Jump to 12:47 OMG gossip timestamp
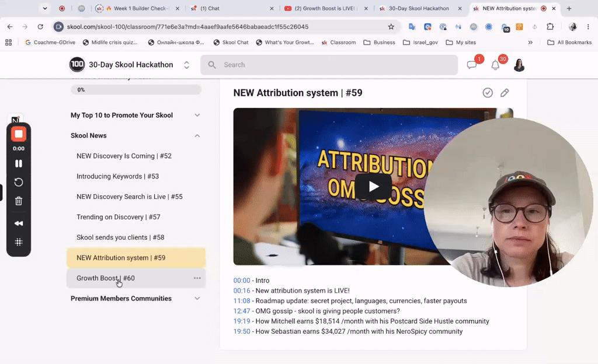The height and width of the screenshot is (364, 598). [241, 311]
